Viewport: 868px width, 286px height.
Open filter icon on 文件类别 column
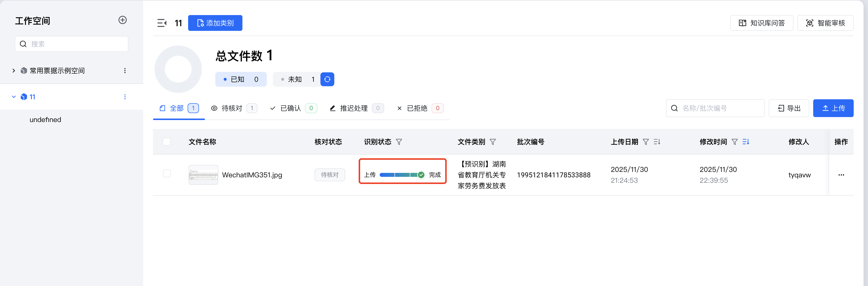(x=493, y=142)
